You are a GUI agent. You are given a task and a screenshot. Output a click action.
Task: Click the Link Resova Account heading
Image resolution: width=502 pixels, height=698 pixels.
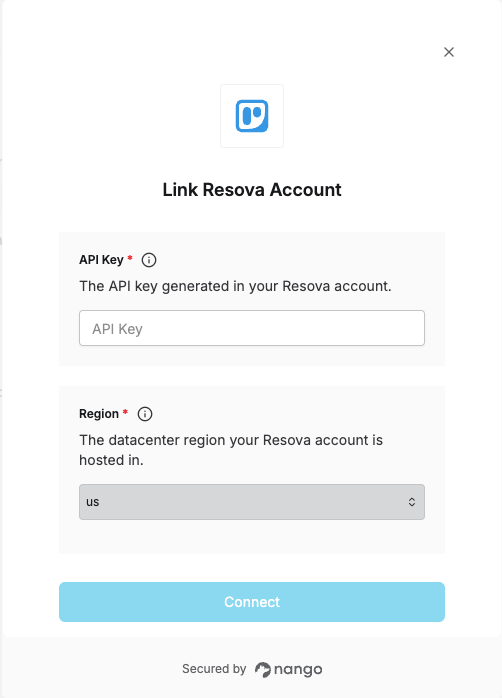pyautogui.click(x=252, y=190)
